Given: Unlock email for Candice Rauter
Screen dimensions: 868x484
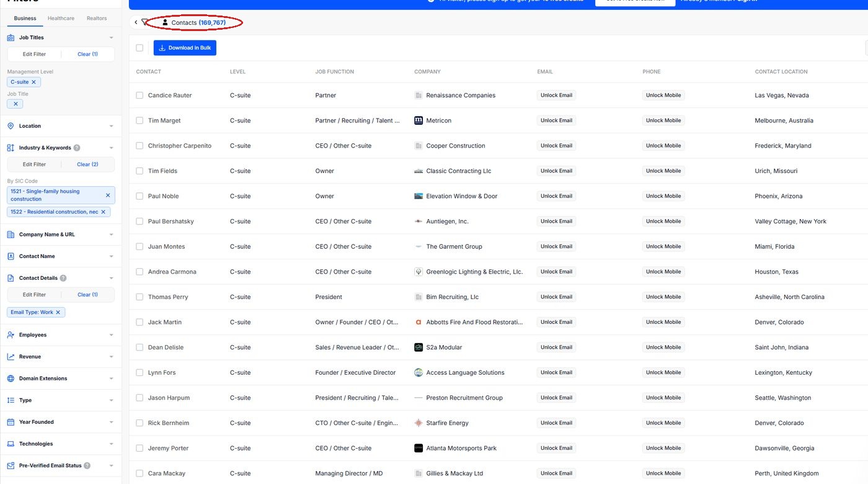Looking at the screenshot, I should (x=556, y=96).
